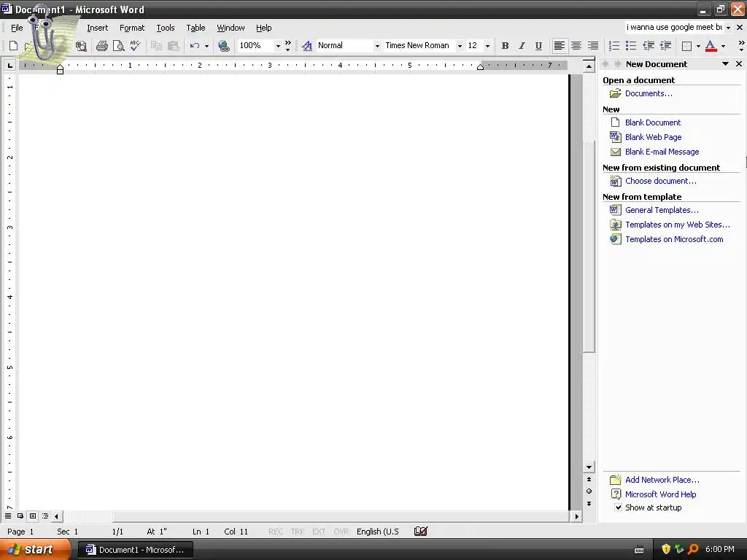Click Increase Indent icon
This screenshot has width=747, height=560.
click(x=665, y=46)
